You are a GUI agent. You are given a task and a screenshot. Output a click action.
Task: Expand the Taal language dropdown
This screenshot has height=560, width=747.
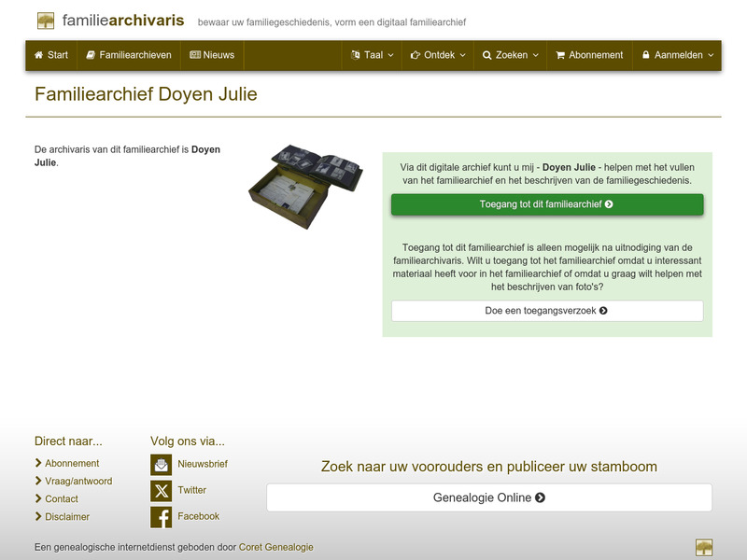click(373, 55)
